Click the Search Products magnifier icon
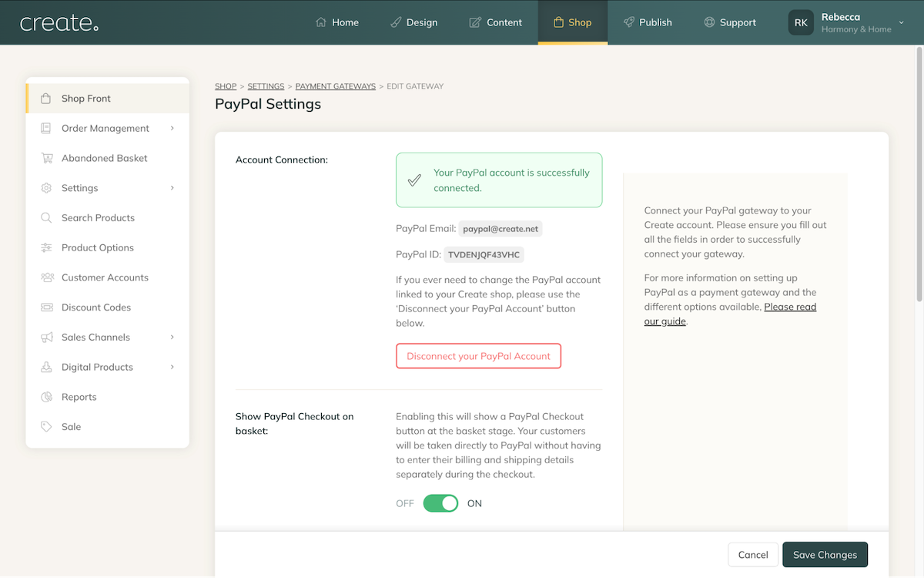The image size is (924, 578). point(46,218)
